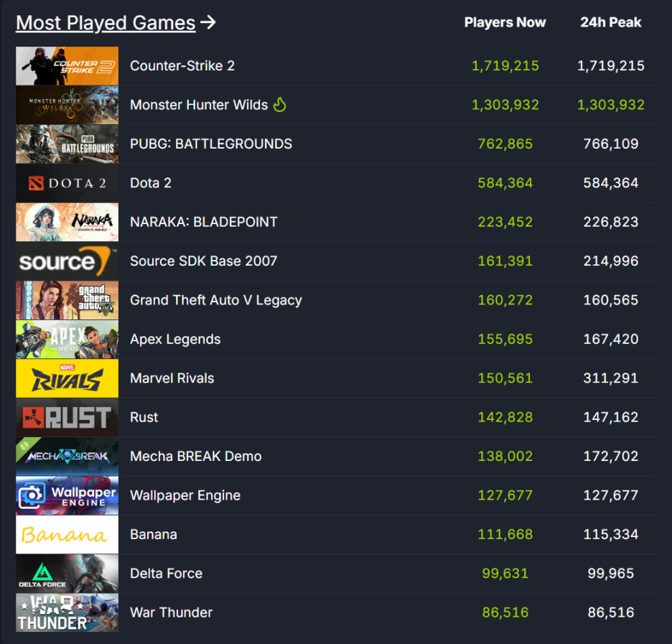Screen dimensions: 672x644
Task: Select the Source SDK Base 2007 title
Action: click(204, 261)
